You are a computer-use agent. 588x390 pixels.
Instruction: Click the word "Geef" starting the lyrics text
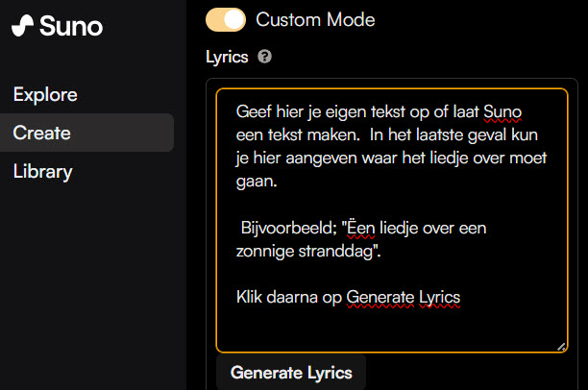[254, 113]
